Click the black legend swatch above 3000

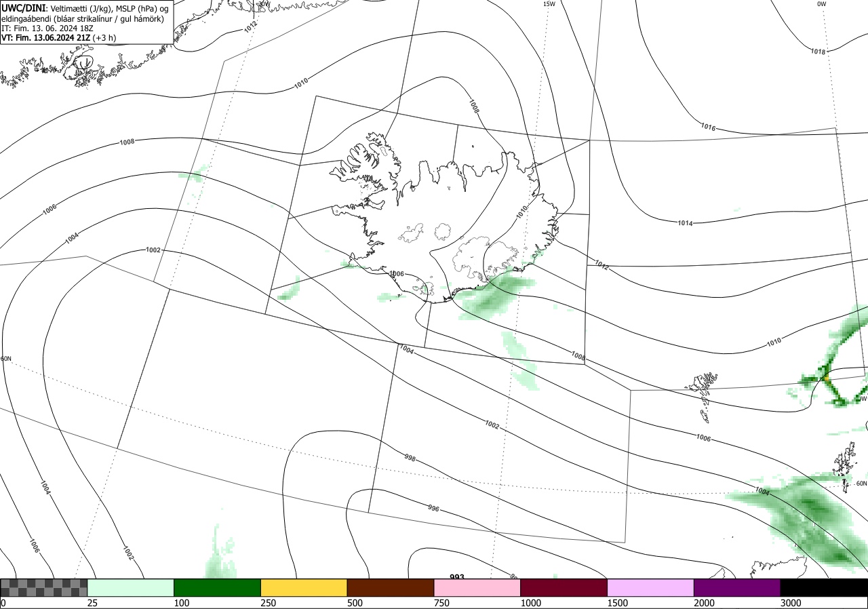click(824, 587)
